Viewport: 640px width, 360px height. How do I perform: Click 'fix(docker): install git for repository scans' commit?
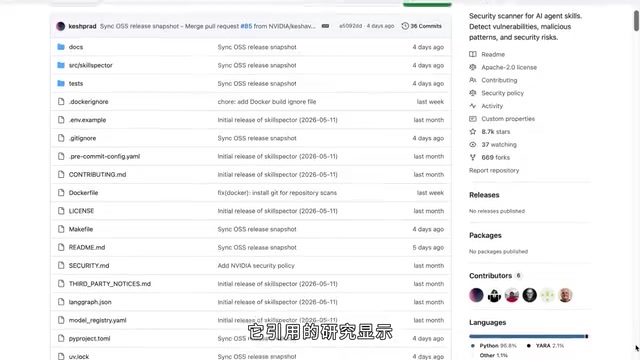pos(277,193)
